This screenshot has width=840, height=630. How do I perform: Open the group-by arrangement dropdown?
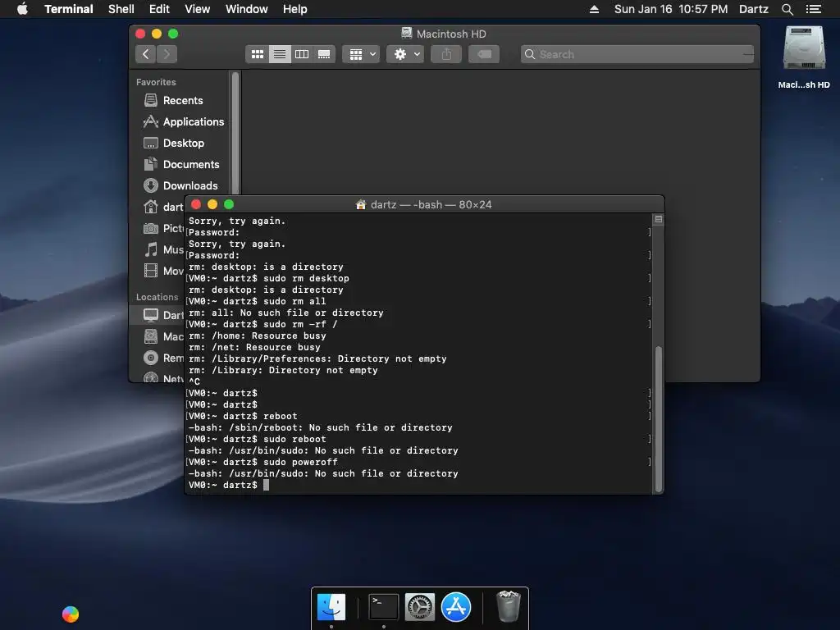(x=362, y=54)
